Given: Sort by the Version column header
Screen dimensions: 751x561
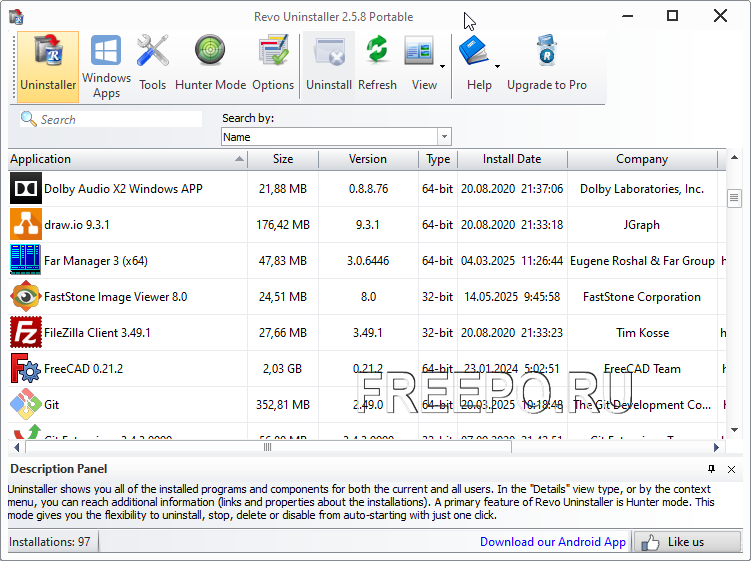Looking at the screenshot, I should point(368,159).
